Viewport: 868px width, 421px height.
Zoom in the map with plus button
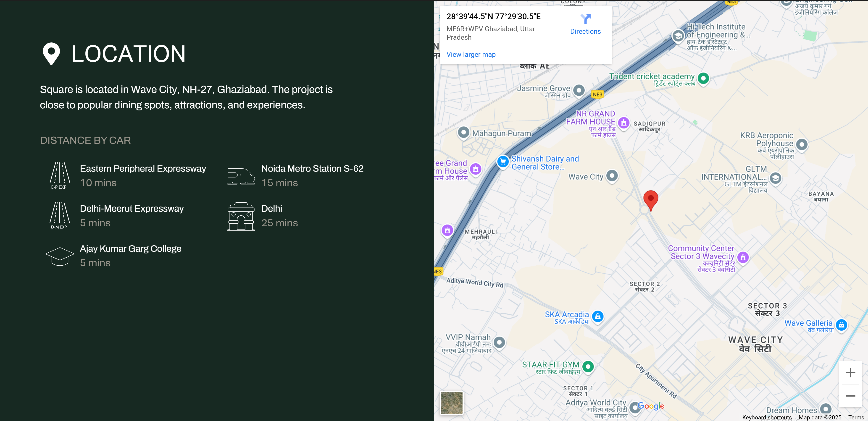point(850,372)
